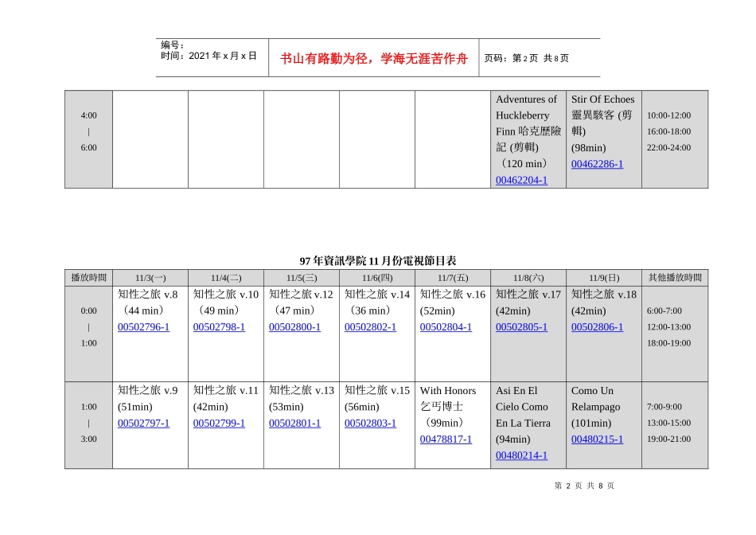The height and width of the screenshot is (535, 756).
Task: Click the 18:00-19:00 replay time
Action: [x=668, y=343]
